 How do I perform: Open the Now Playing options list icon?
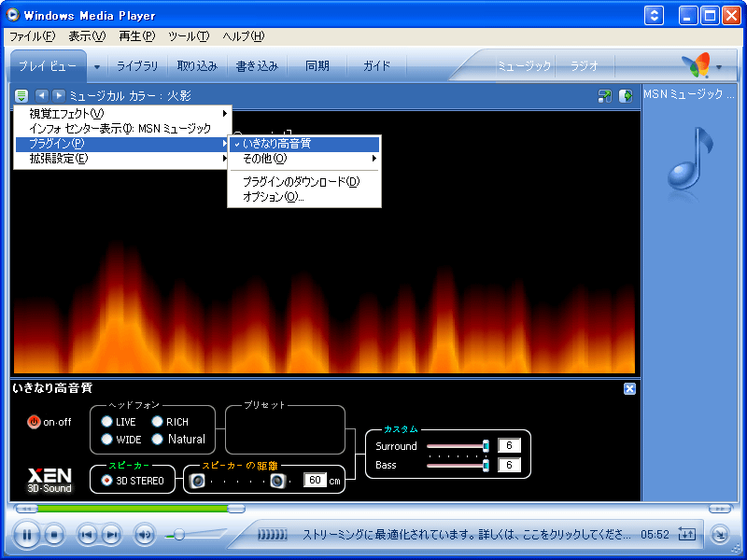coord(21,96)
